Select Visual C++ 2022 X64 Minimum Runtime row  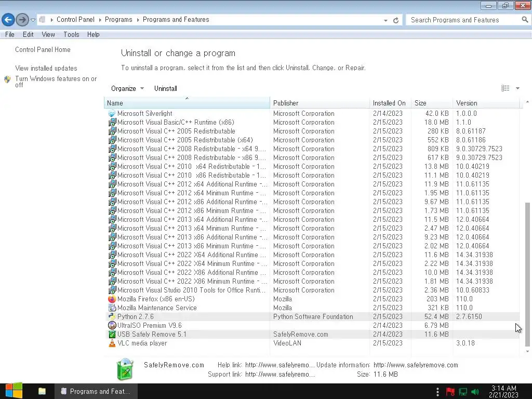[x=312, y=263]
